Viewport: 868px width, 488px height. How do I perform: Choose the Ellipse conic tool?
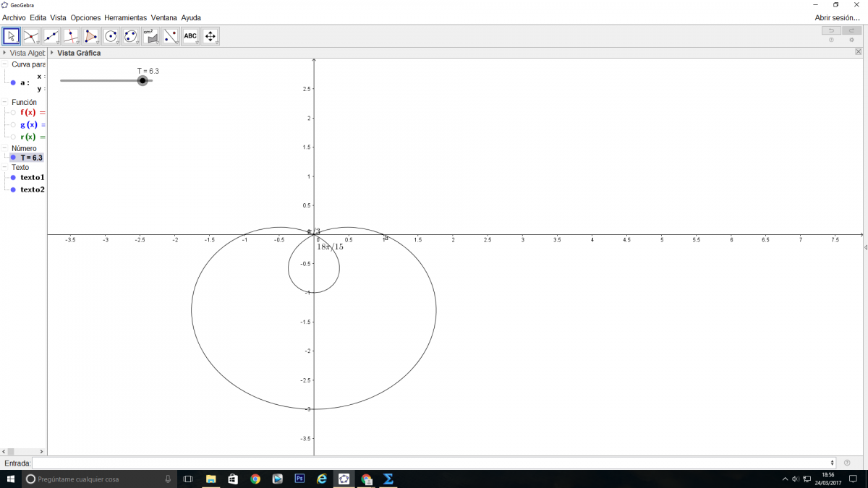click(131, 36)
